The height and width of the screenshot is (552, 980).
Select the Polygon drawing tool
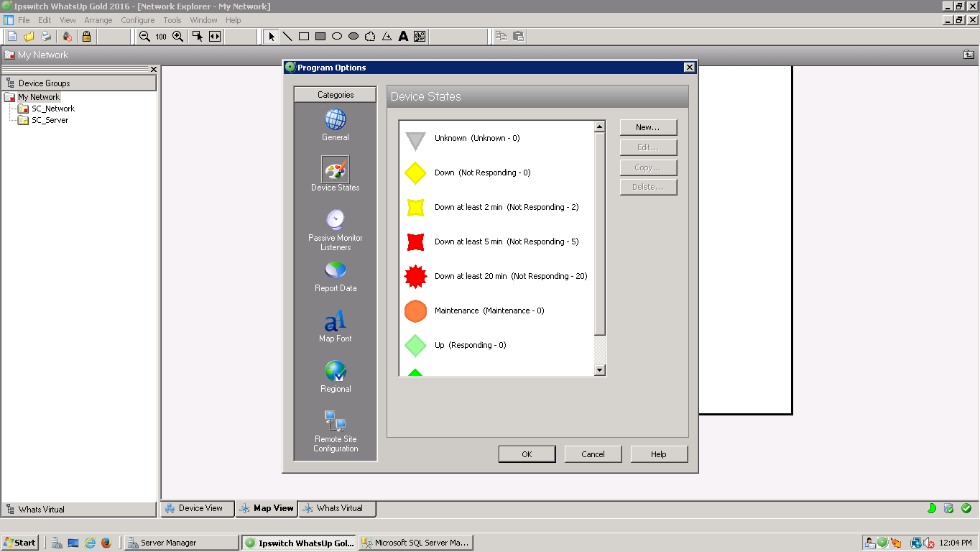tap(369, 36)
